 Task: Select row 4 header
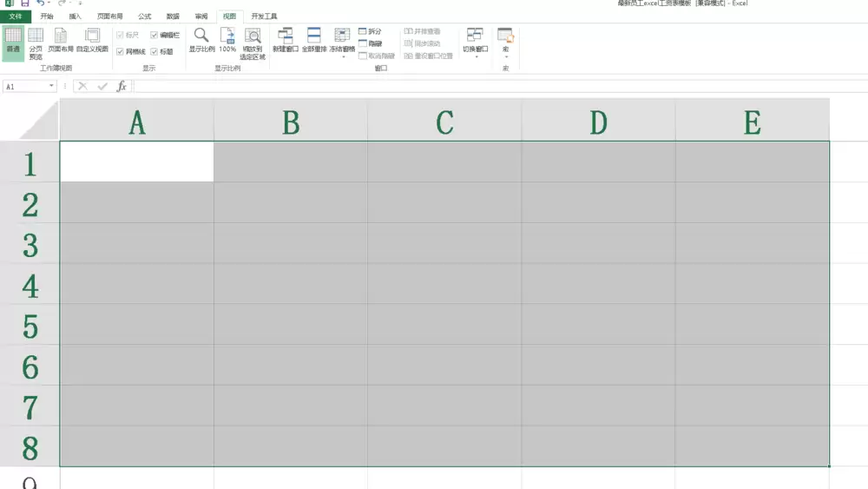tap(30, 283)
